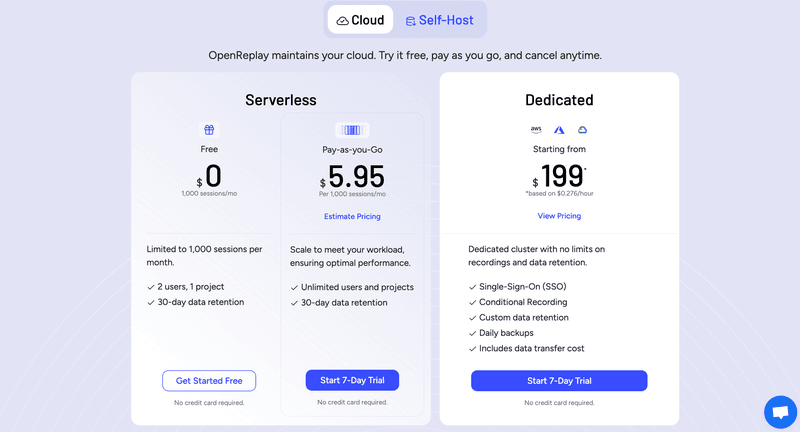Click 'Limited to 1,000 sessions per month' text
The width and height of the screenshot is (800, 432).
pos(204,256)
